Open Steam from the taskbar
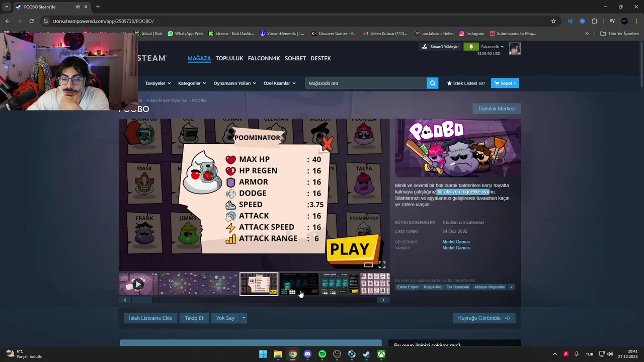This screenshot has width=644, height=362. [x=367, y=354]
